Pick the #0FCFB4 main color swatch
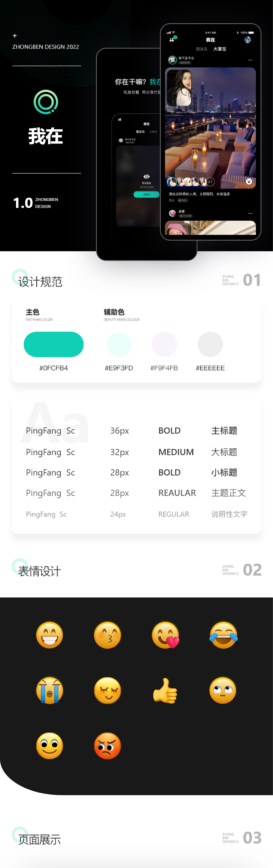This screenshot has height=868, width=273. [54, 344]
